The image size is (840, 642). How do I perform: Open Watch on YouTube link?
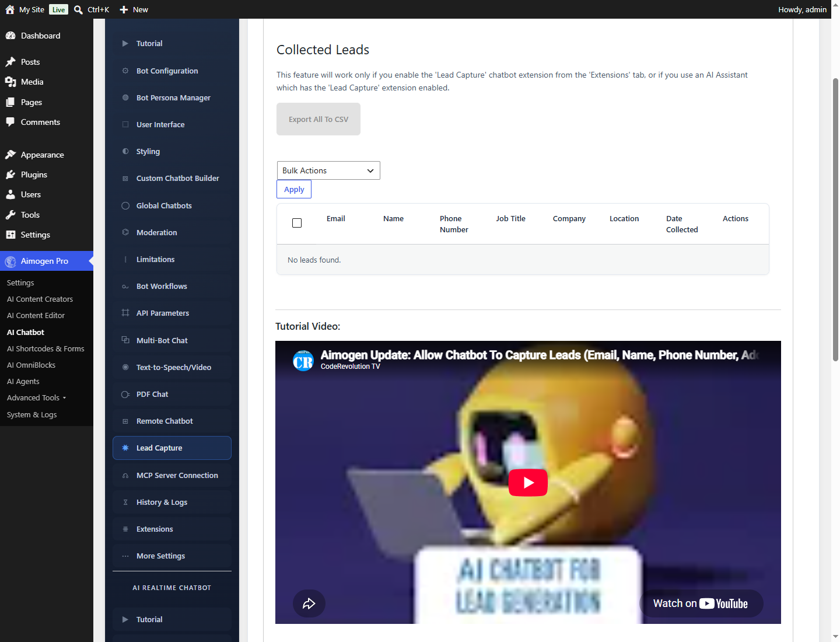pos(701,603)
